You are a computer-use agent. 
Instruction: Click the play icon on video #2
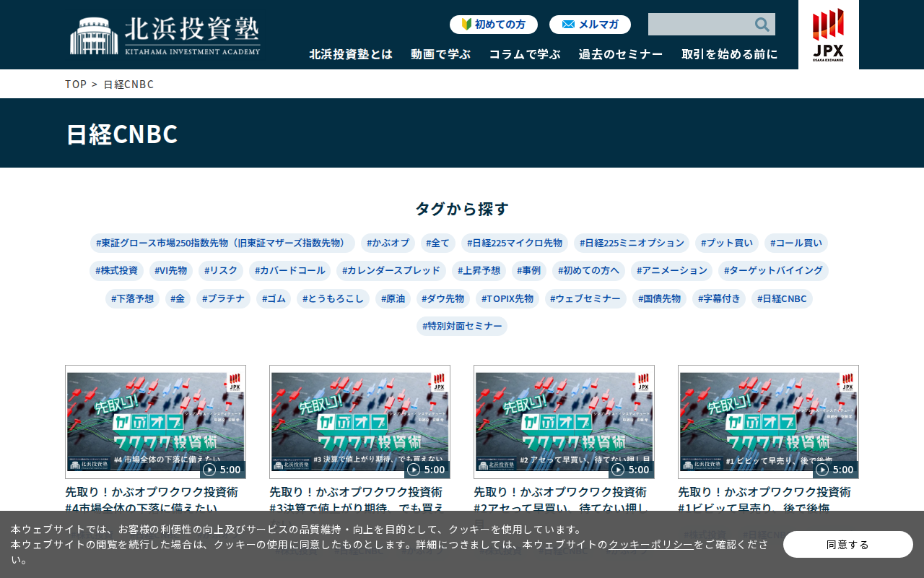pos(618,470)
